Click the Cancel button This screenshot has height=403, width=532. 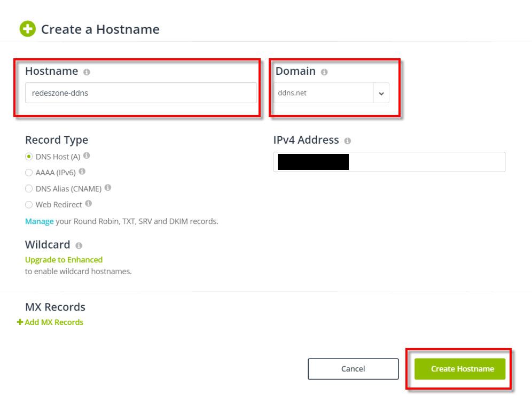[353, 369]
